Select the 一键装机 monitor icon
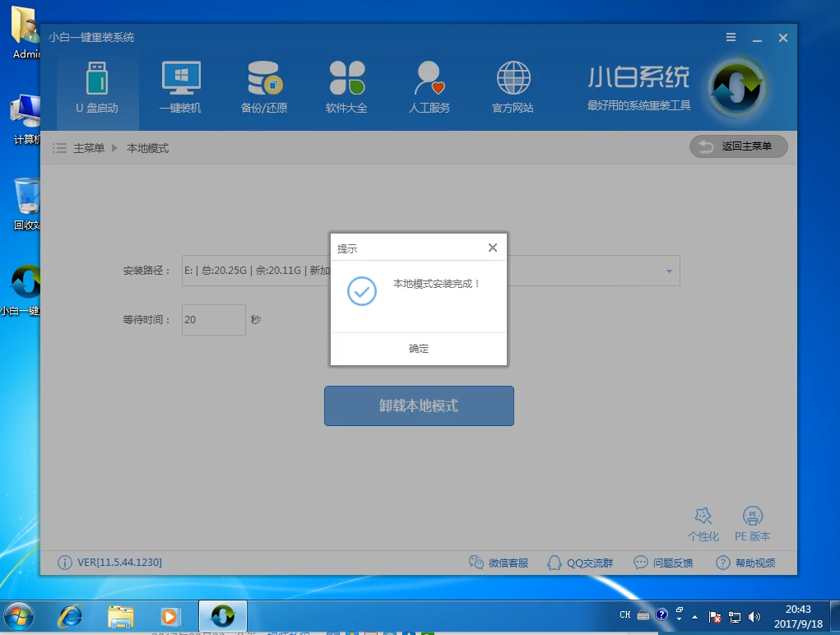The height and width of the screenshot is (635, 840). point(180,79)
